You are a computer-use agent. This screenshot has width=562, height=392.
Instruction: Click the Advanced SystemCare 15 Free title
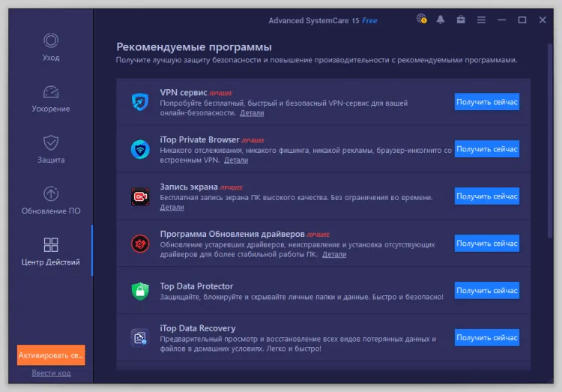(x=323, y=20)
